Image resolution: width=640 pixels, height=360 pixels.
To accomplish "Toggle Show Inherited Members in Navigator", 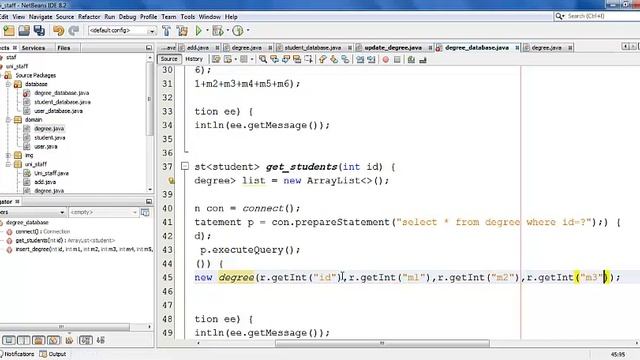I will coord(9,340).
